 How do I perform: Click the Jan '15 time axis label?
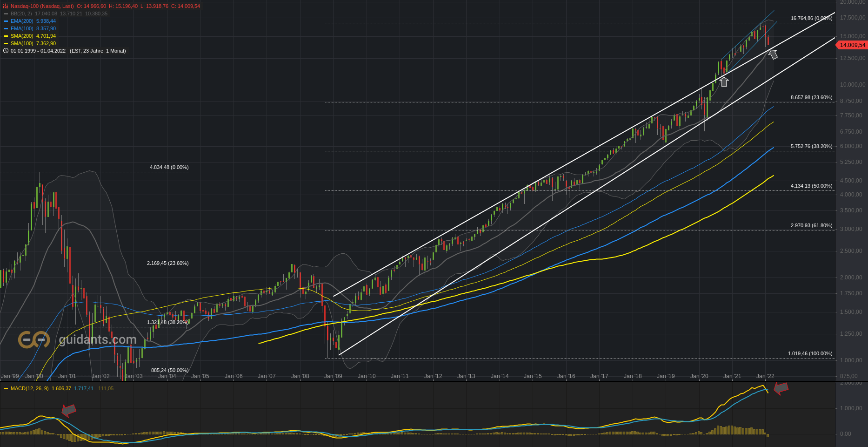tap(533, 376)
